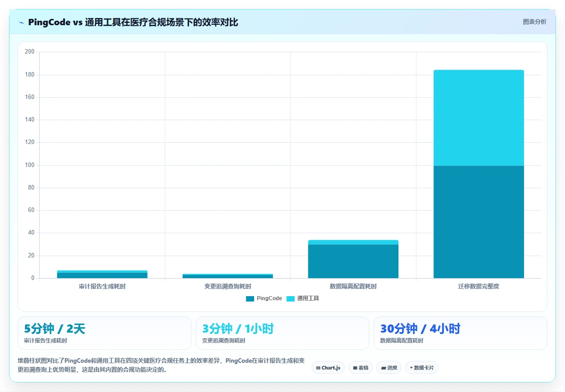Image resolution: width=565 pixels, height=392 pixels.
Task: Click the lightning icon beside the chart title
Action: [x=21, y=22]
